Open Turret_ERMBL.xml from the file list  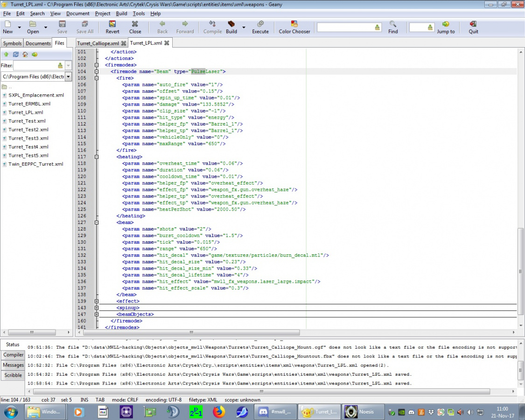click(29, 104)
